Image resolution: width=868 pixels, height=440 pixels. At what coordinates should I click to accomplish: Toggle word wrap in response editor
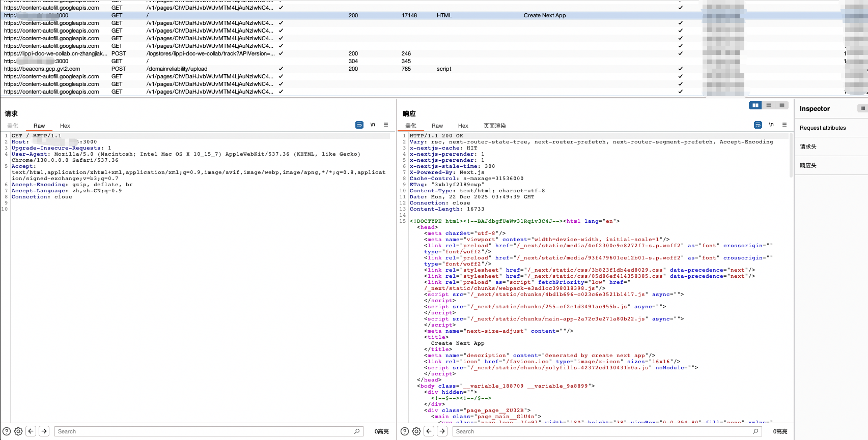[x=758, y=125]
